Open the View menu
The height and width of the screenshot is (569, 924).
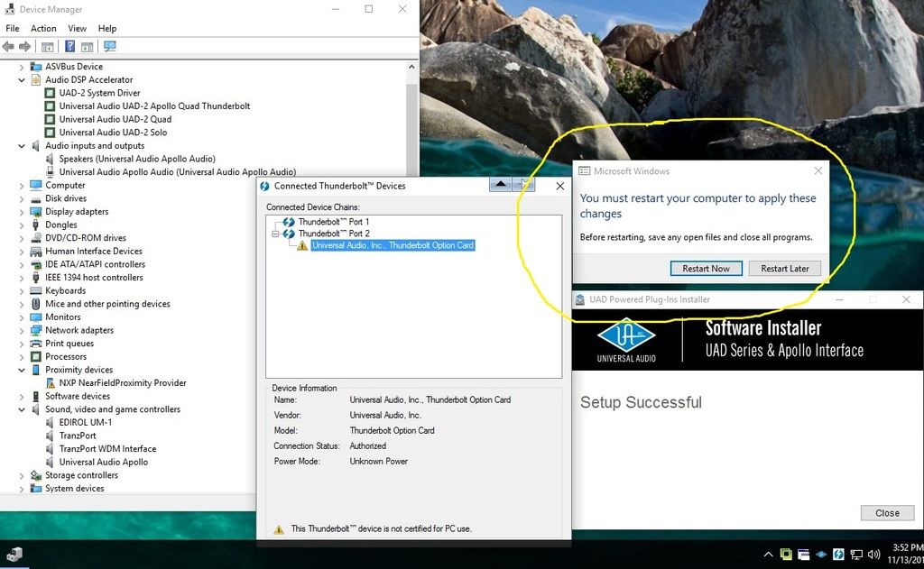pyautogui.click(x=77, y=29)
